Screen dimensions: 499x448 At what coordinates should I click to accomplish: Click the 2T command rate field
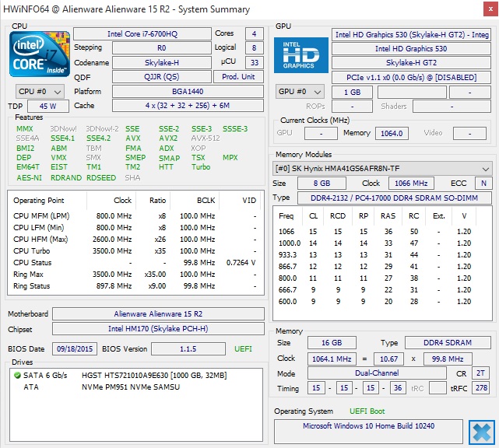480,373
